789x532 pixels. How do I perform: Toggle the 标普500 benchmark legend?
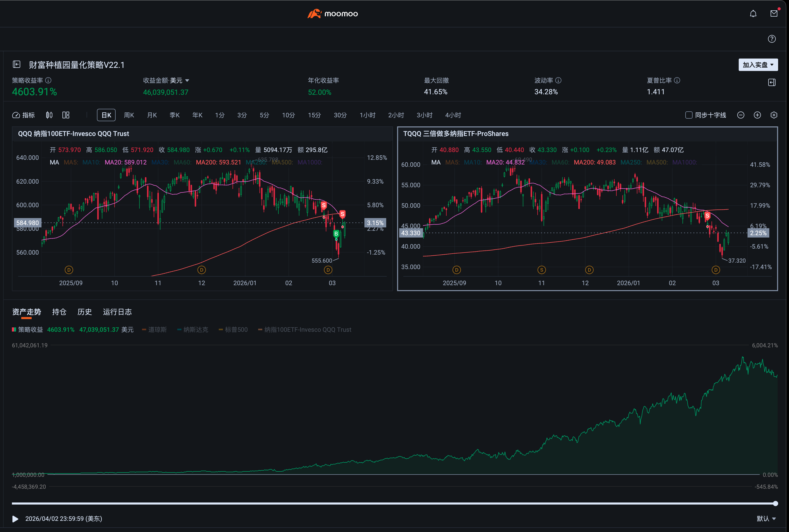233,330
